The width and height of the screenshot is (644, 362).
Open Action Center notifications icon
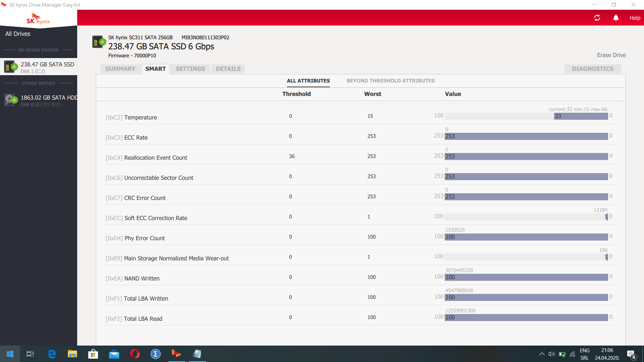pyautogui.click(x=631, y=354)
